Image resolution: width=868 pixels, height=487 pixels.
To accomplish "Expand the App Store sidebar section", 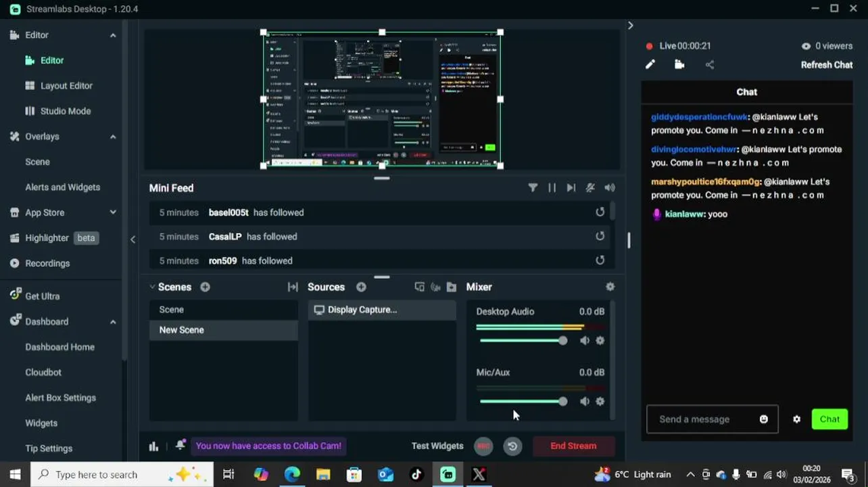I will (113, 212).
